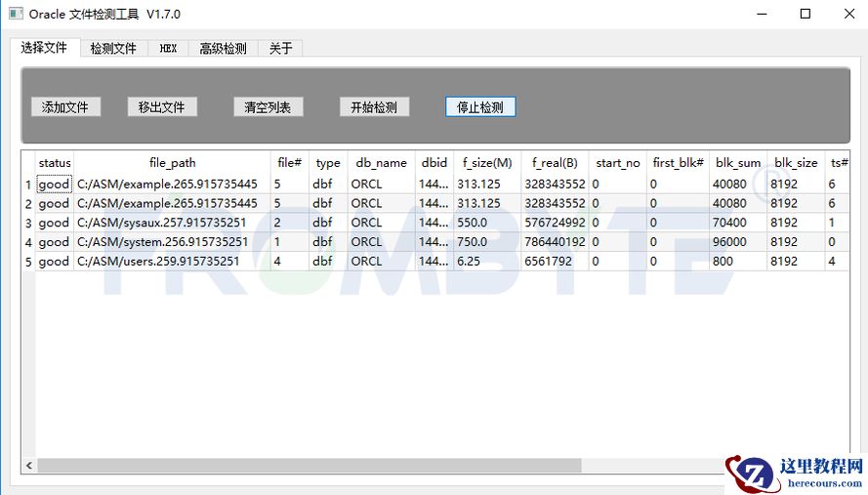The image size is (868, 495).
Task: Click the Oracle app icon in title bar
Action: [x=16, y=14]
